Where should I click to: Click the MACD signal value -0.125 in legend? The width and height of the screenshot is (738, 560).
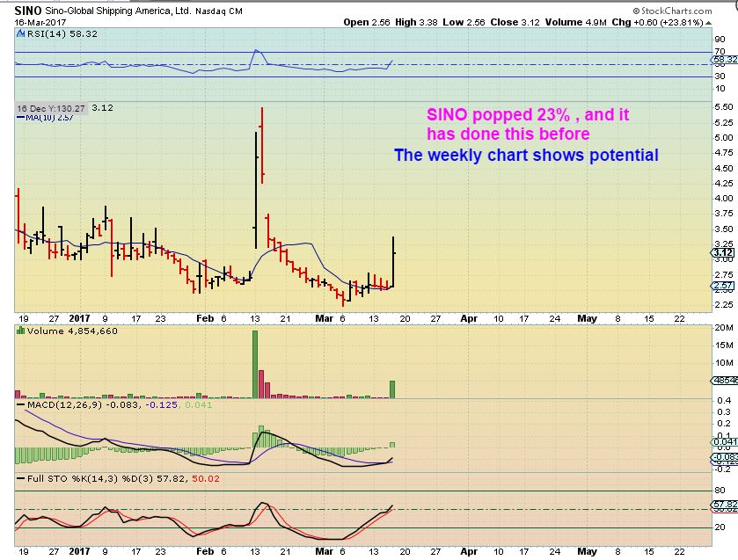[162, 404]
